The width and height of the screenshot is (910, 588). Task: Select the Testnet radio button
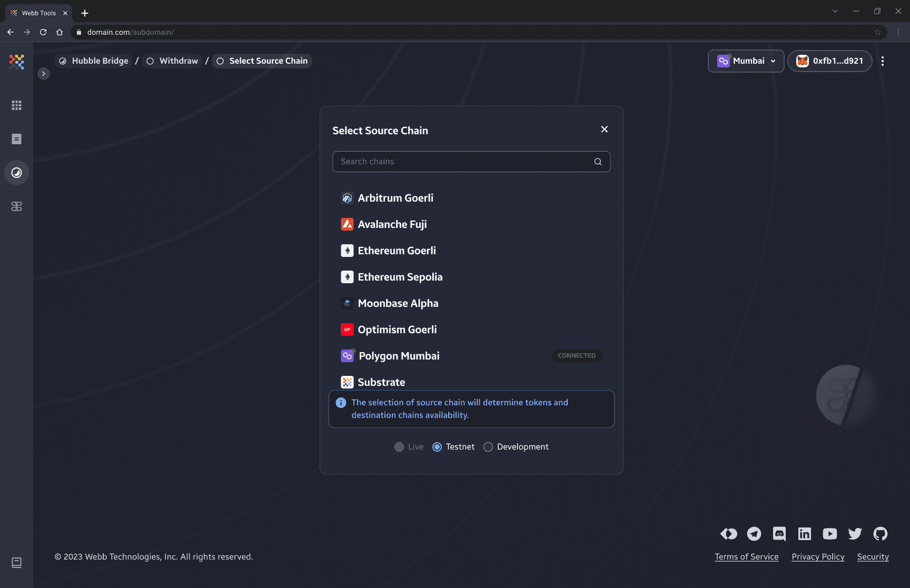[437, 447]
